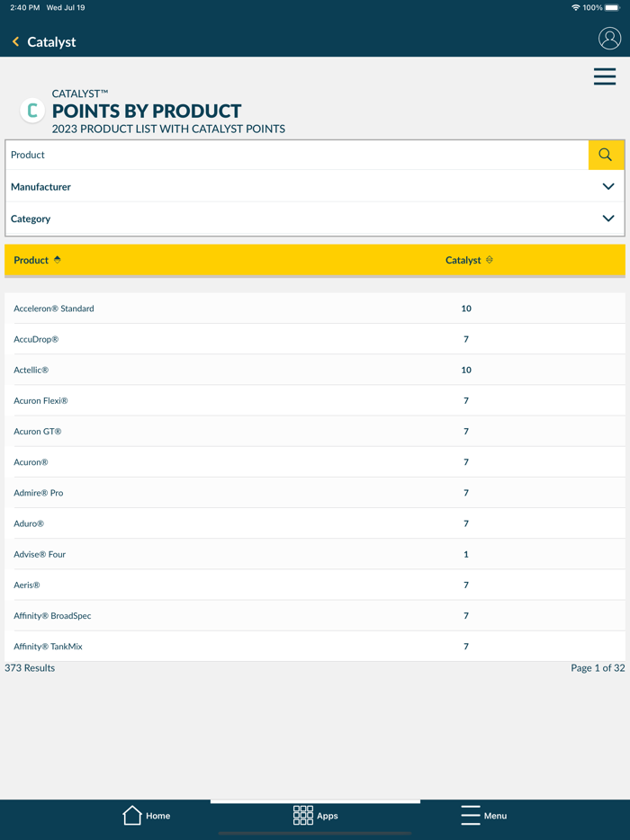Go back using the Catalyst back arrow
This screenshot has width=630, height=840.
click(x=15, y=41)
